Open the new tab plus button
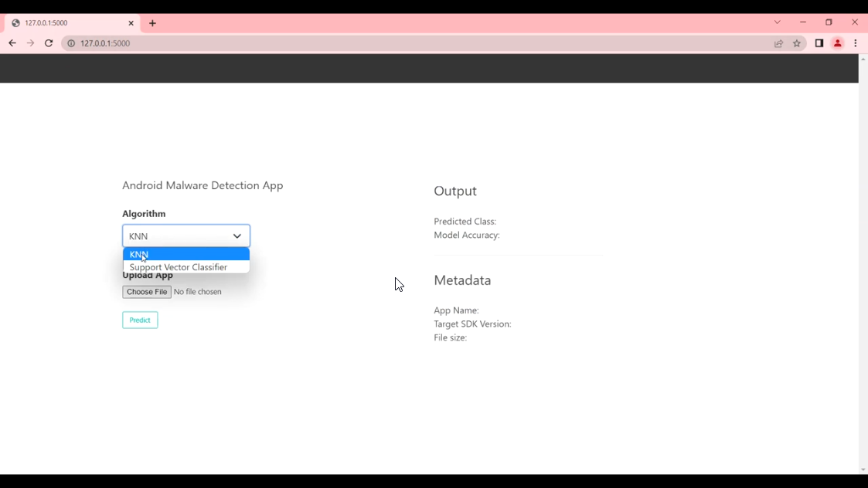Viewport: 868px width, 488px height. click(152, 23)
